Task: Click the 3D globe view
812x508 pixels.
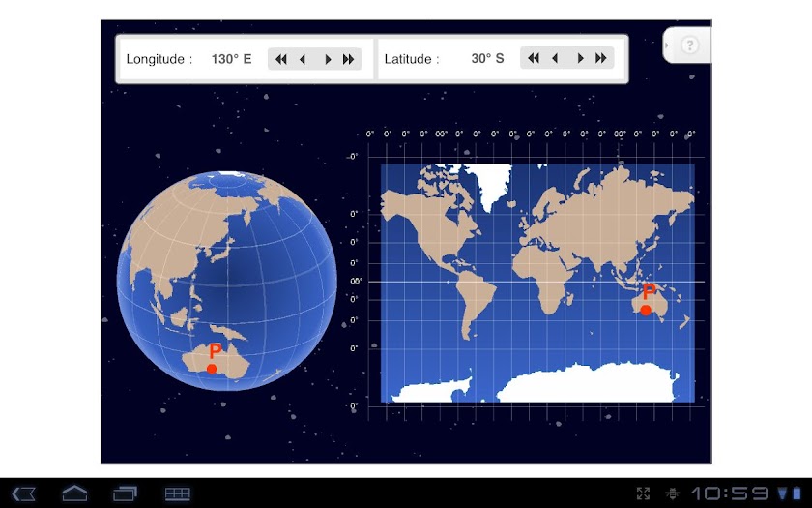Action: [227, 281]
